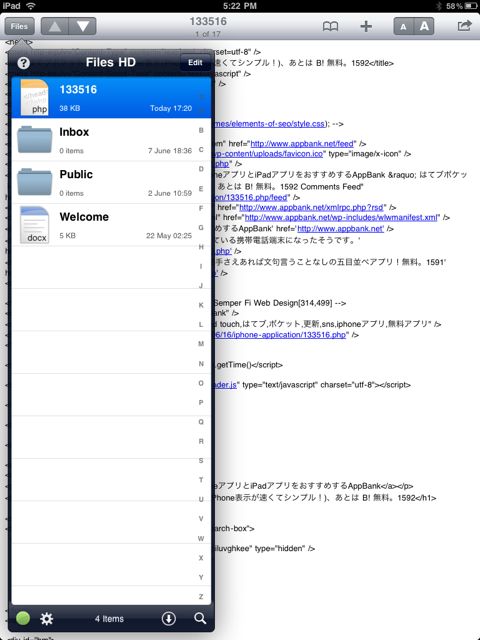Jump to index letter S
Image resolution: width=480 pixels, height=640 pixels.
201,460
